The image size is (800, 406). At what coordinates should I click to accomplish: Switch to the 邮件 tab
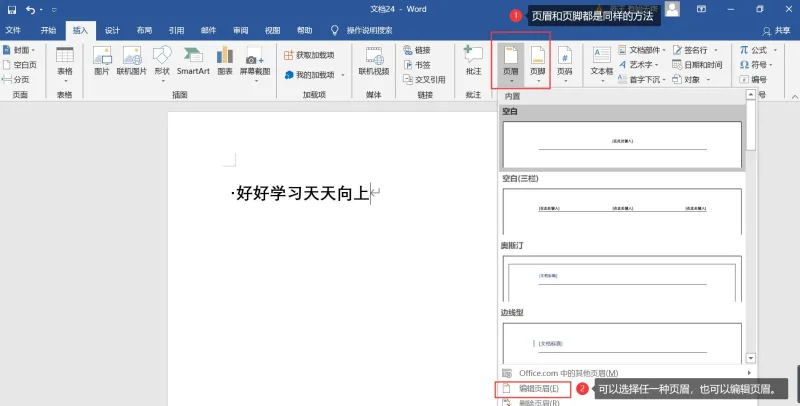click(208, 31)
